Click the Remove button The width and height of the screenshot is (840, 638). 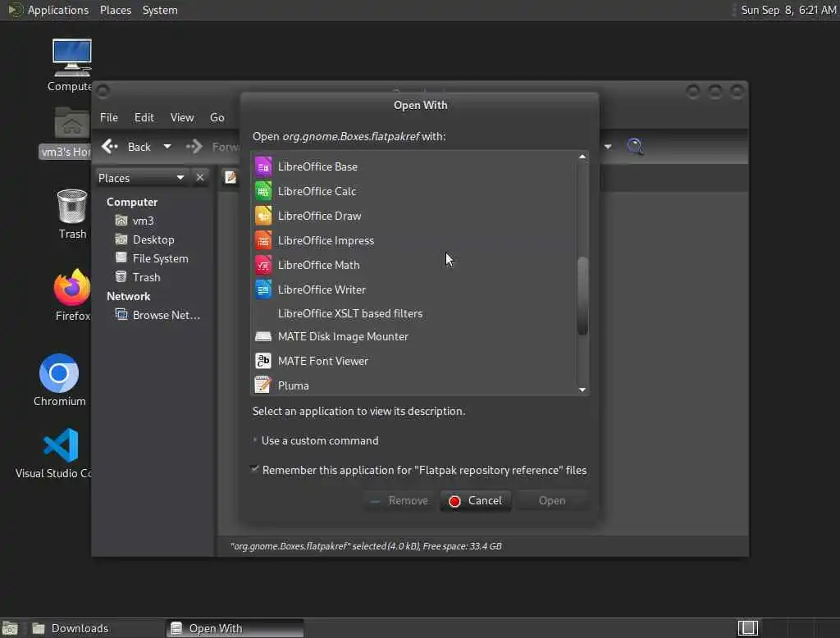[399, 500]
